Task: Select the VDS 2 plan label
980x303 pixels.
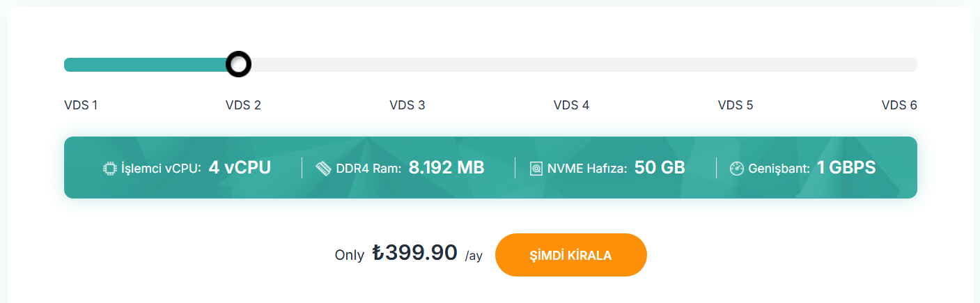Action: coord(243,106)
